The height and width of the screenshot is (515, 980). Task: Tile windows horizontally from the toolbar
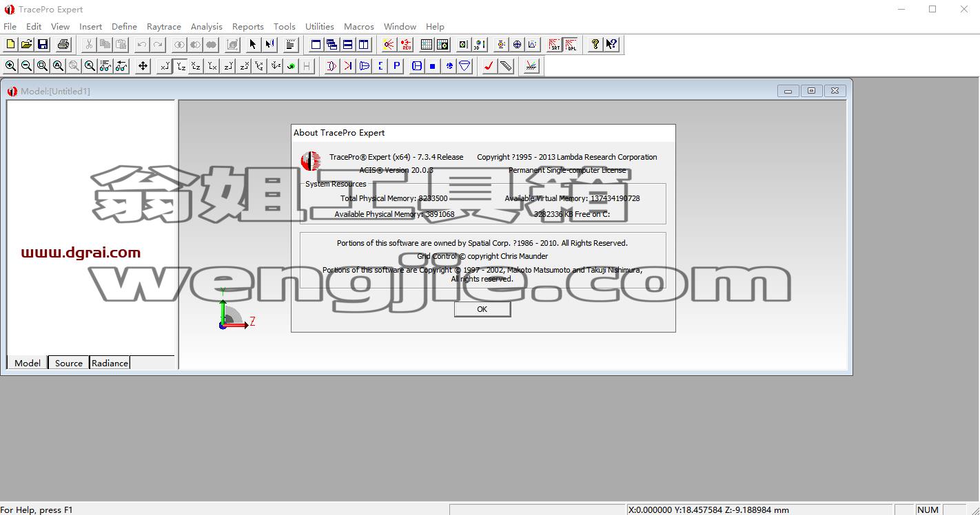coord(348,44)
